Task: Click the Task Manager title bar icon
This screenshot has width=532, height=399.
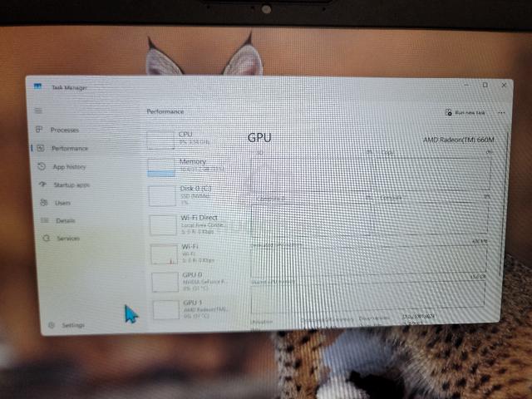Action: (x=37, y=86)
